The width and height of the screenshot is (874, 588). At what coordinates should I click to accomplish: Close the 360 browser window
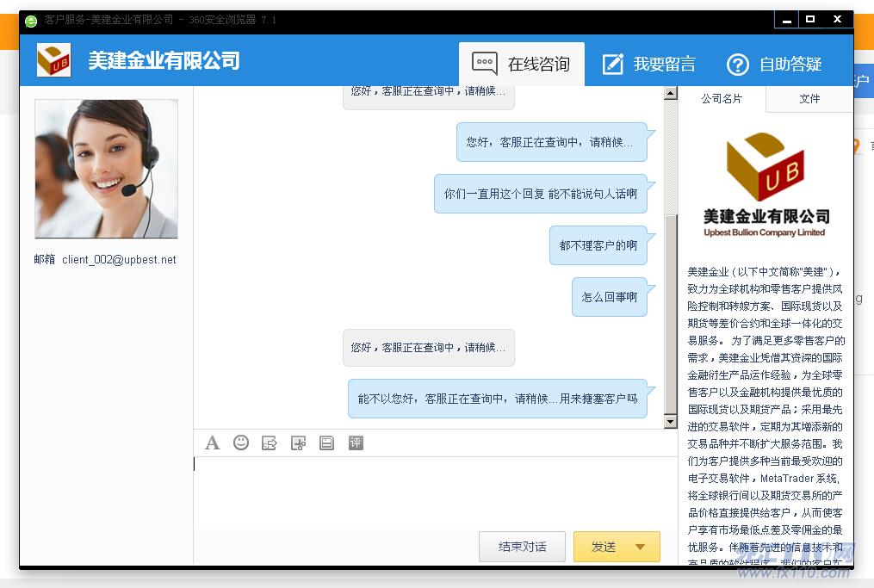click(837, 20)
